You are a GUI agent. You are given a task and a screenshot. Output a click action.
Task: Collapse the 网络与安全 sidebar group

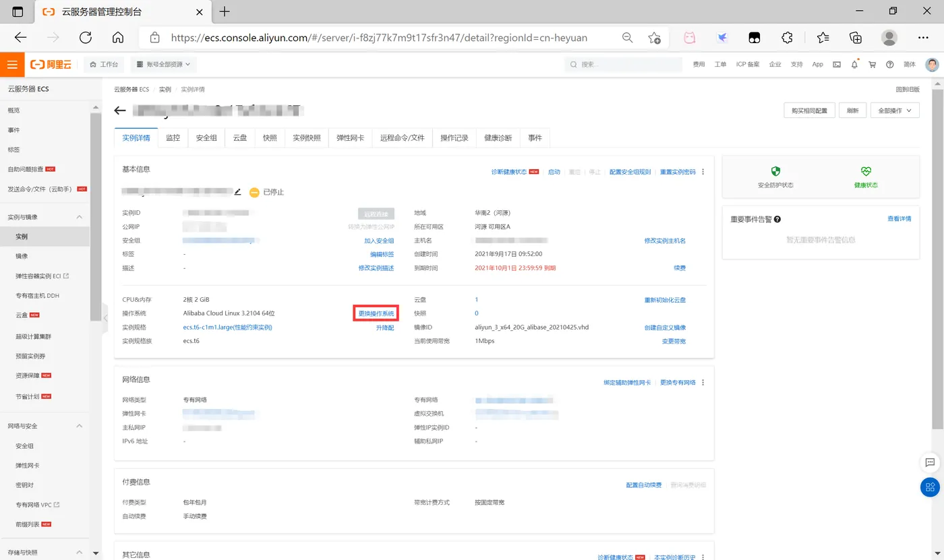[x=79, y=426]
